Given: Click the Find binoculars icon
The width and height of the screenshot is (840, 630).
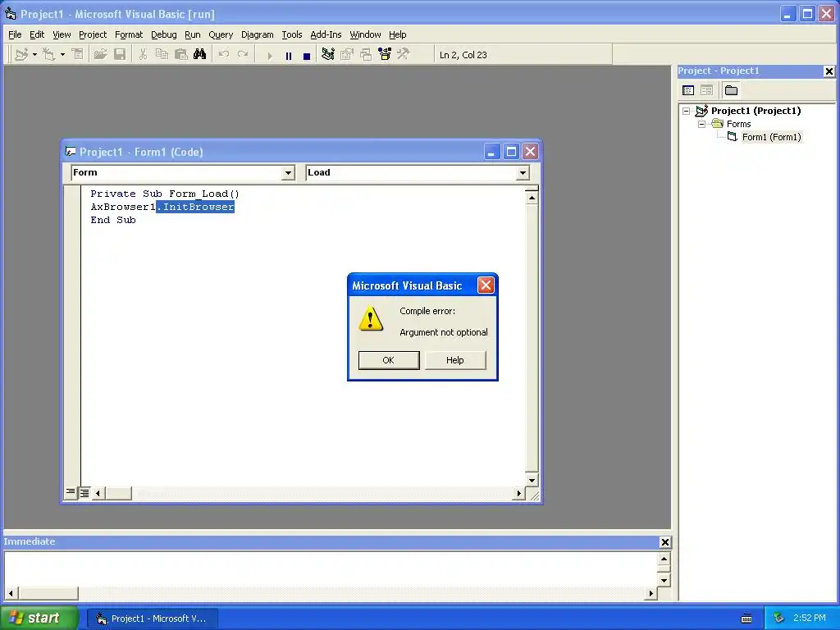Looking at the screenshot, I should coord(200,55).
